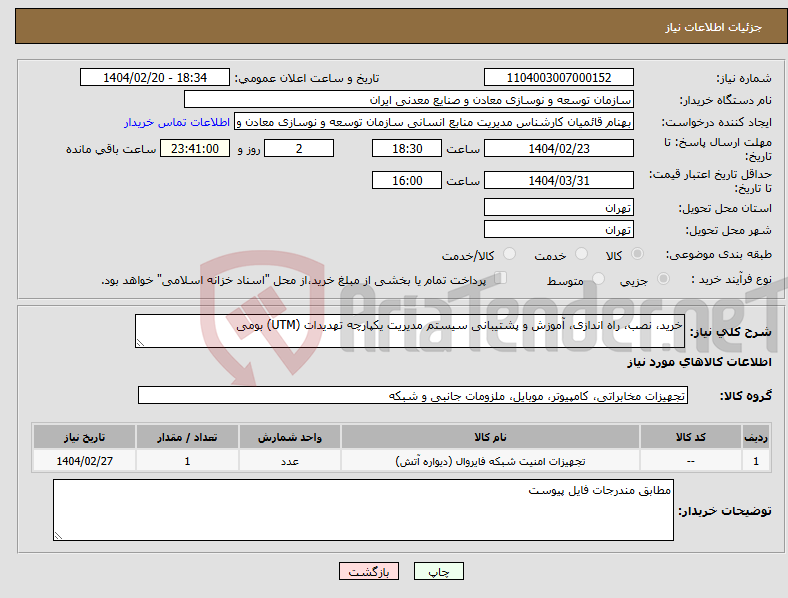Image resolution: width=788 pixels, height=598 pixels.
Task: Click the remaining time field 23:41:00
Action: (195, 148)
